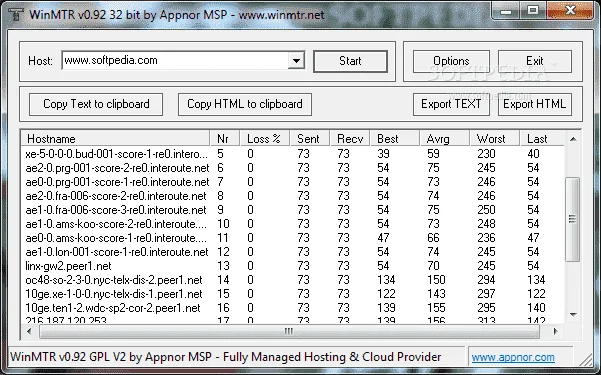Sort by Hostname column header

(x=116, y=138)
